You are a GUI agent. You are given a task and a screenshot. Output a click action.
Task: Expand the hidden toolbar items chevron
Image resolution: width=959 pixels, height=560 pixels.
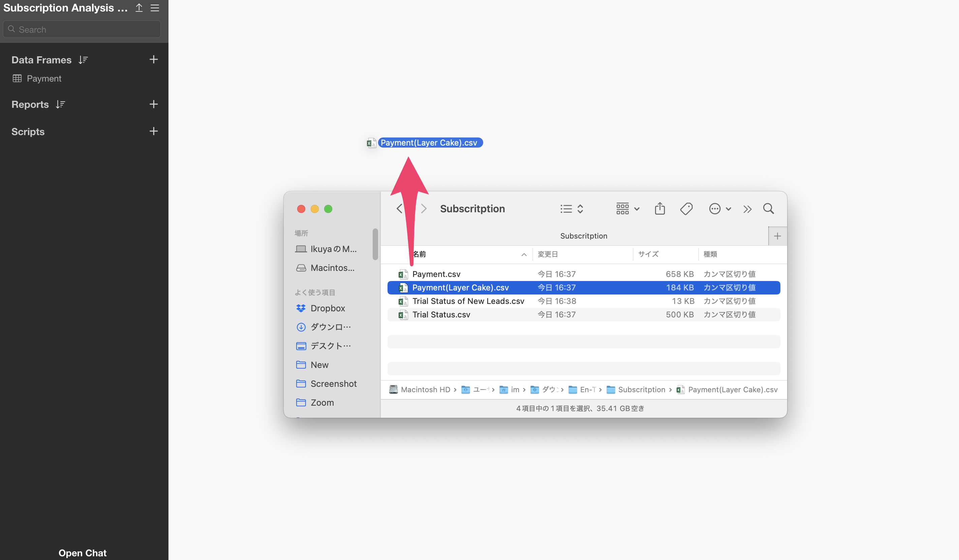tap(747, 209)
